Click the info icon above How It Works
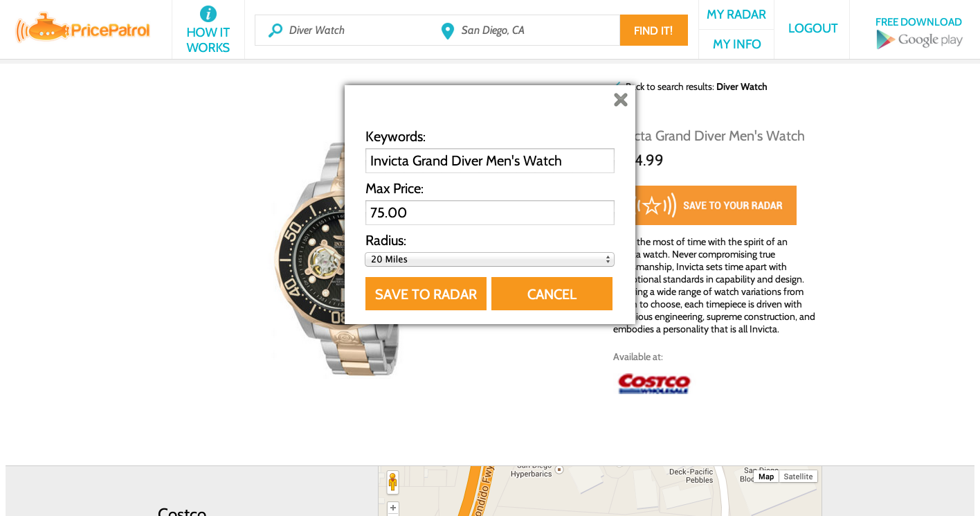This screenshot has height=516, width=980. click(x=208, y=14)
